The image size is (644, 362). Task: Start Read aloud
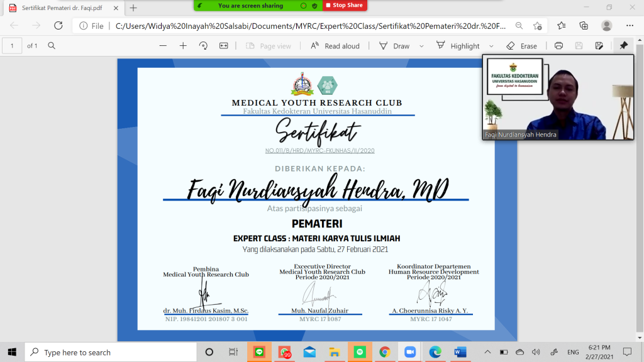(335, 46)
